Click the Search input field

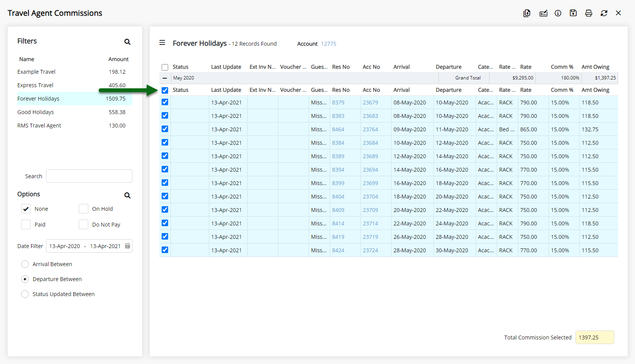89,176
